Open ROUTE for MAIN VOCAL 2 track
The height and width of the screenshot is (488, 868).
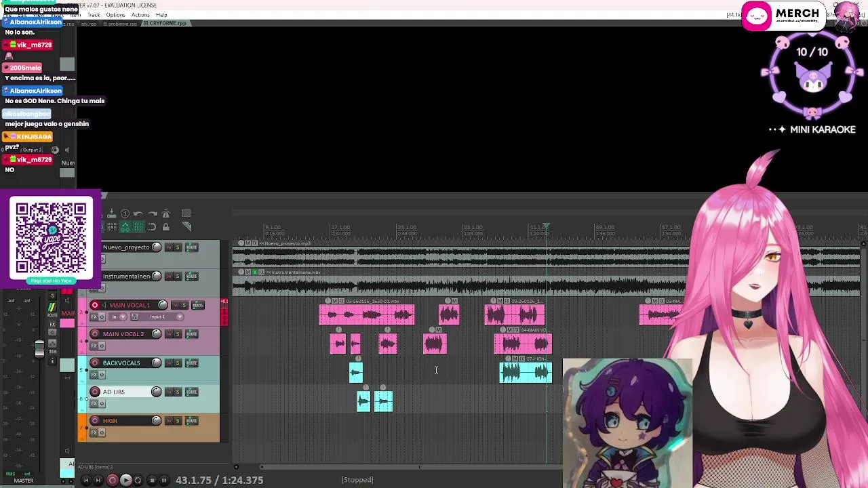tap(191, 333)
